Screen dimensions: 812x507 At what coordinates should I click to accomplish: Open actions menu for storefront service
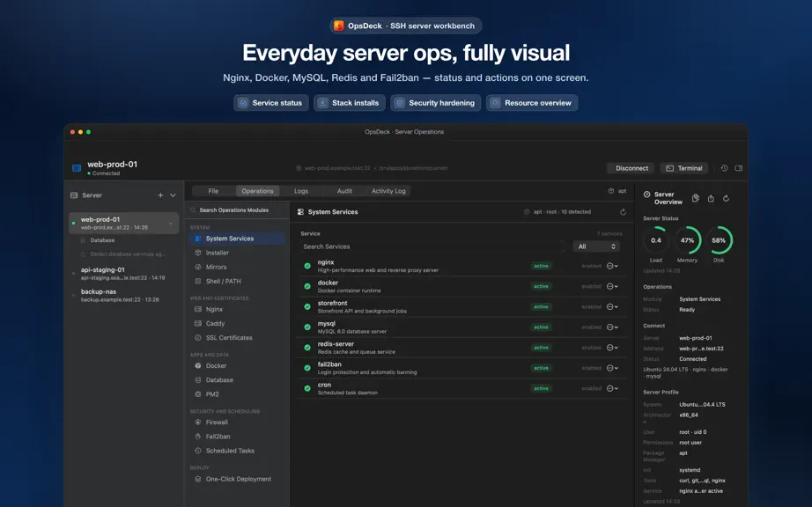612,307
